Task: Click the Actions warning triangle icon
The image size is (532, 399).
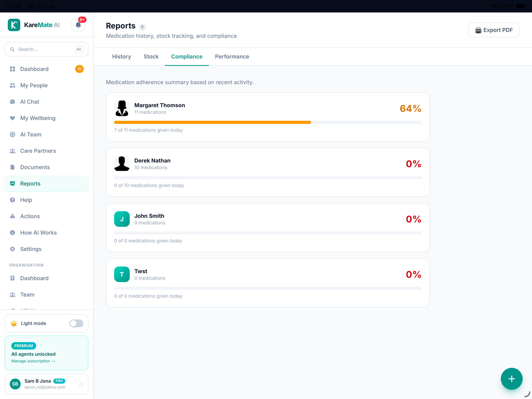Action: tap(12, 216)
